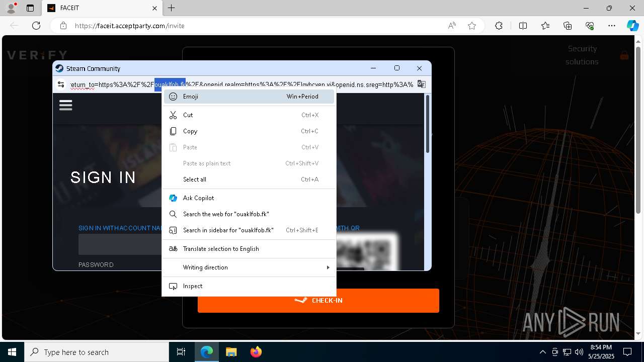Click taskbar clock showing 8:54 PM

click(x=601, y=352)
